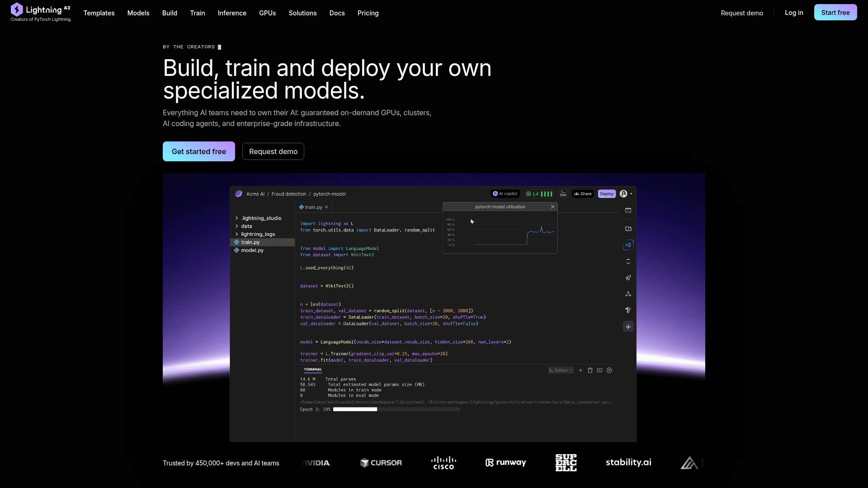Select the VS Code icon in sidebar

[628, 245]
